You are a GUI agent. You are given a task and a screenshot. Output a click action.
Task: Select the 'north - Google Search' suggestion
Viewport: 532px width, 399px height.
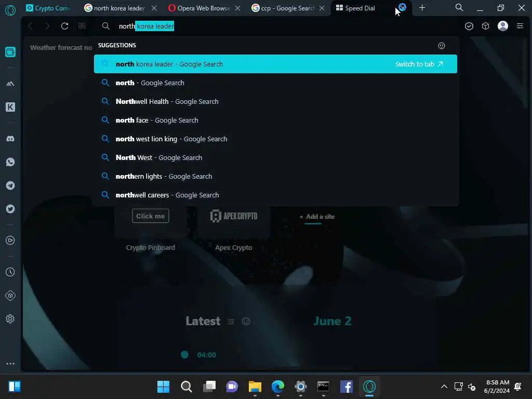(275, 83)
